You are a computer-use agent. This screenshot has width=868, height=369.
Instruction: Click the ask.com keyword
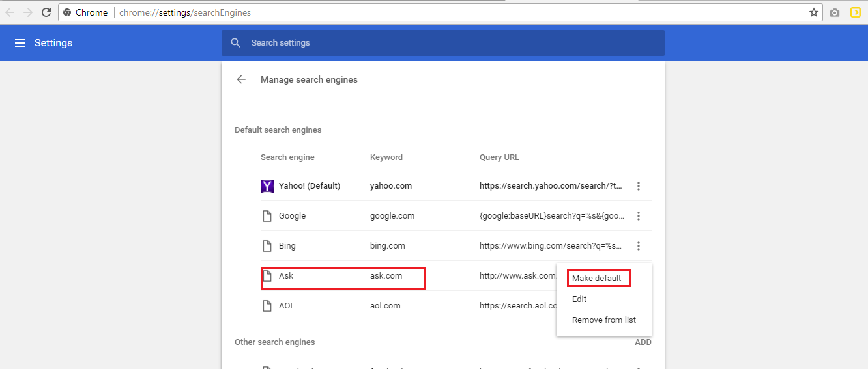[x=386, y=276]
